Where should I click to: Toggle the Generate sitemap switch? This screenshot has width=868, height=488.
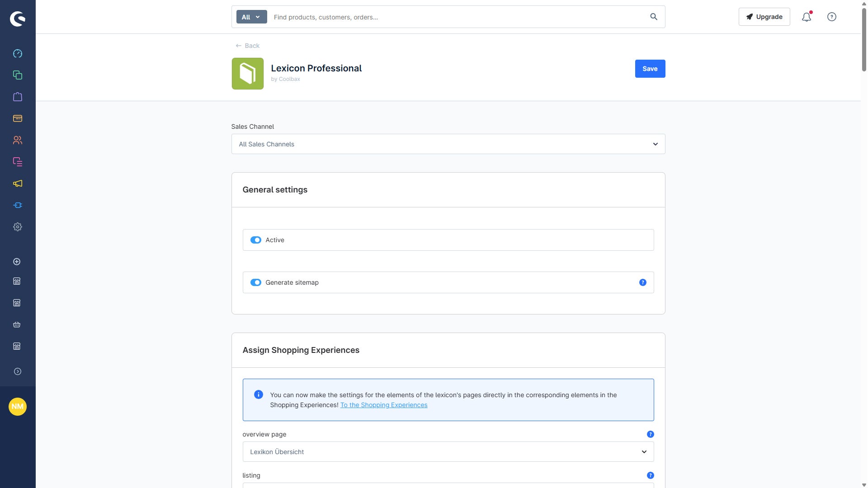pos(256,282)
